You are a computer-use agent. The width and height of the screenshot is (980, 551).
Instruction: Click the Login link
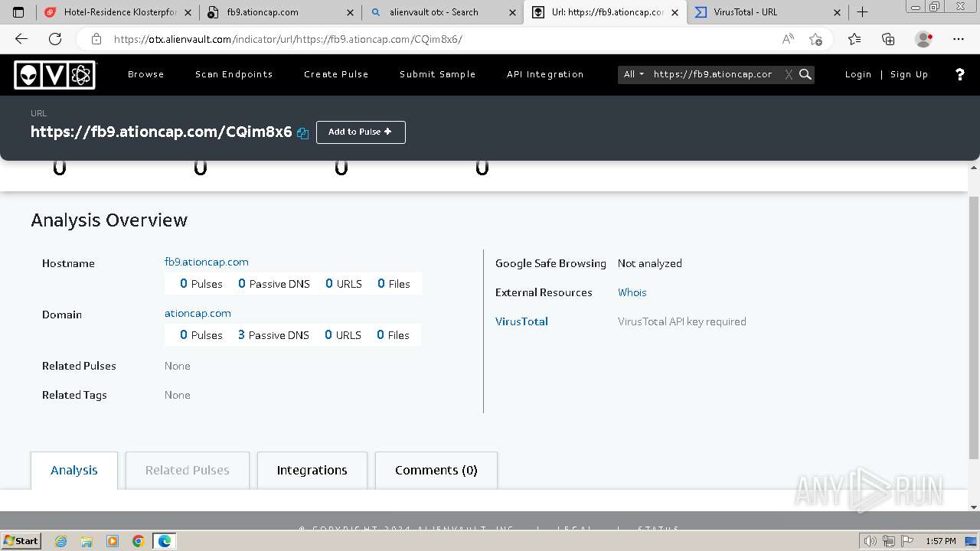point(858,74)
